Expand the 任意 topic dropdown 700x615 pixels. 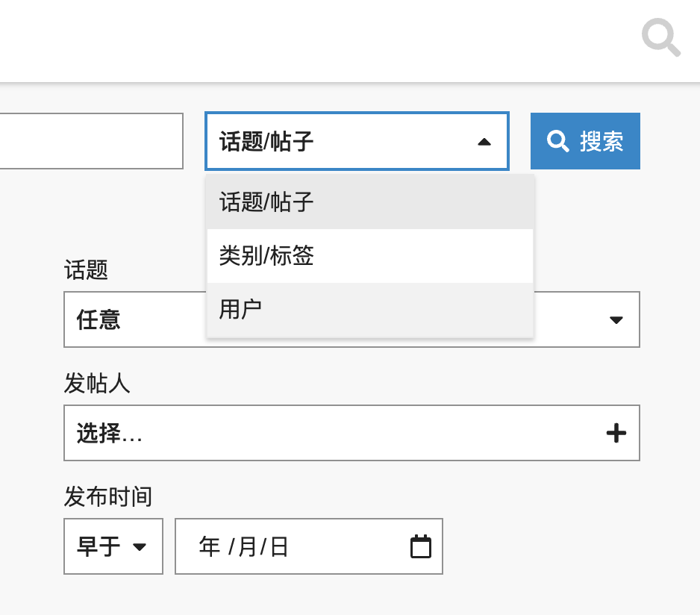(x=351, y=319)
